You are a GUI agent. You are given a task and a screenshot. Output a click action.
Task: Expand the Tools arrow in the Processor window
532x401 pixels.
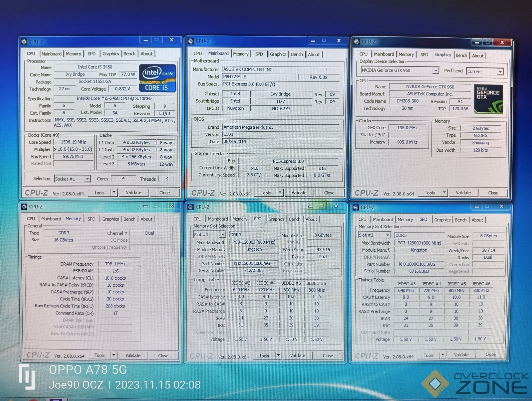(x=114, y=192)
